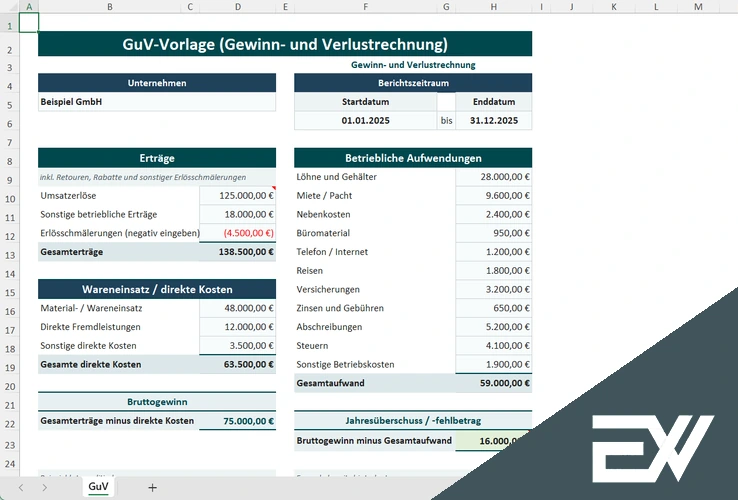Viewport: 738px width, 500px height.
Task: Select Zinsen und Gebühren value 650,00 €
Action: tap(494, 308)
